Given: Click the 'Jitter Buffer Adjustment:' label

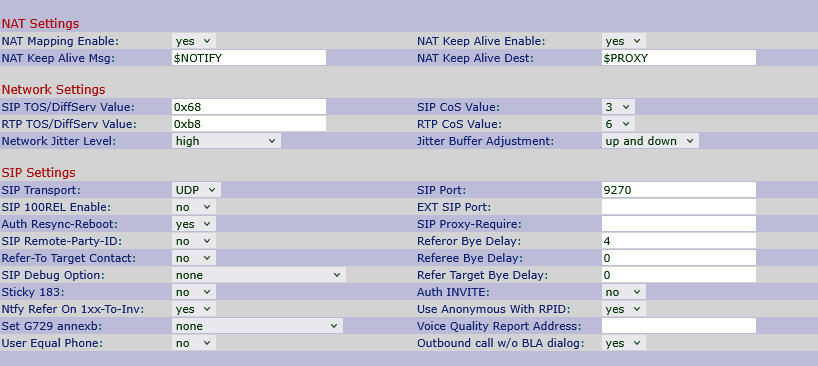Looking at the screenshot, I should [485, 141].
